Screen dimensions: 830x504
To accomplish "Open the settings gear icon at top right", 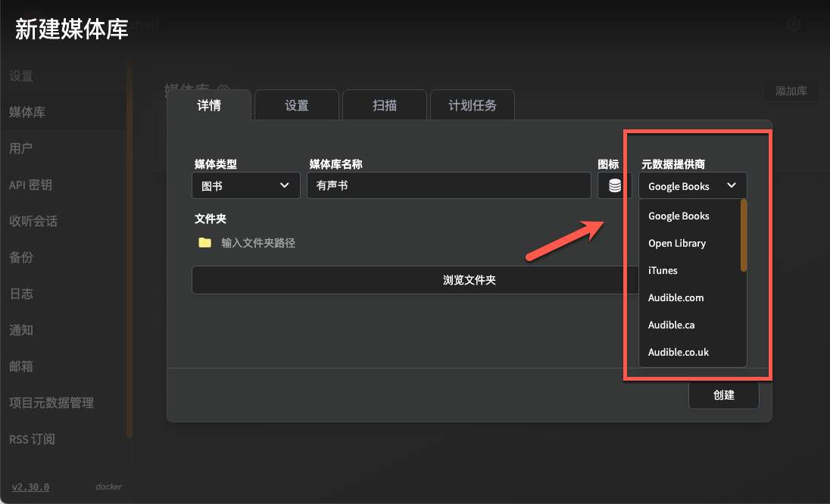I will click(x=793, y=23).
